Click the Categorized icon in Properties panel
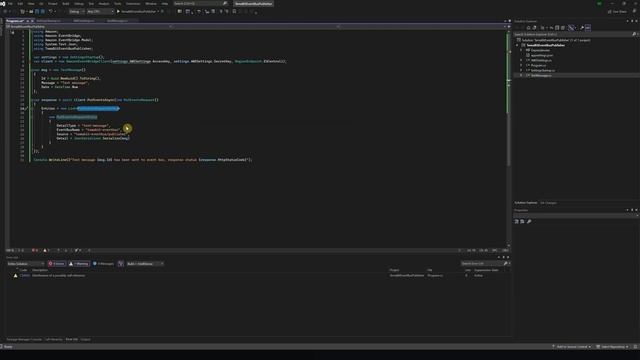Image resolution: width=640 pixels, height=360 pixels. tap(516, 221)
